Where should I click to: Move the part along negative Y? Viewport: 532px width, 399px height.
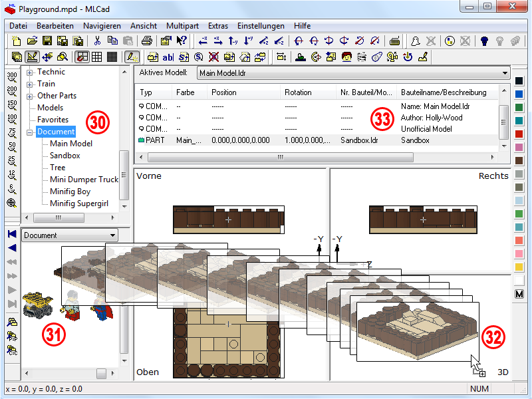tap(233, 41)
